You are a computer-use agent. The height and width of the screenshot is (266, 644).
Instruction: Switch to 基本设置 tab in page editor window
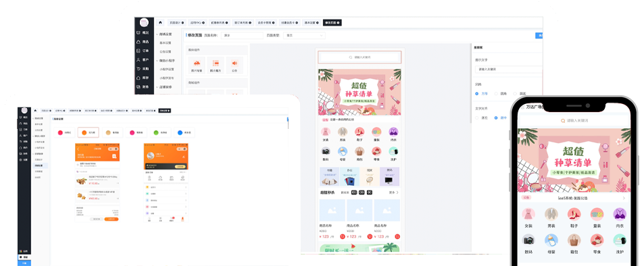(311, 22)
